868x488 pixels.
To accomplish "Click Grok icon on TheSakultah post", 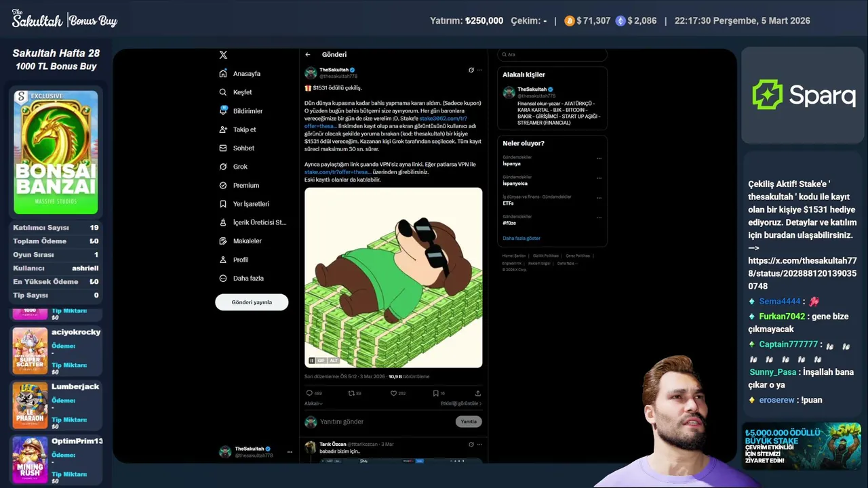I will 471,70.
